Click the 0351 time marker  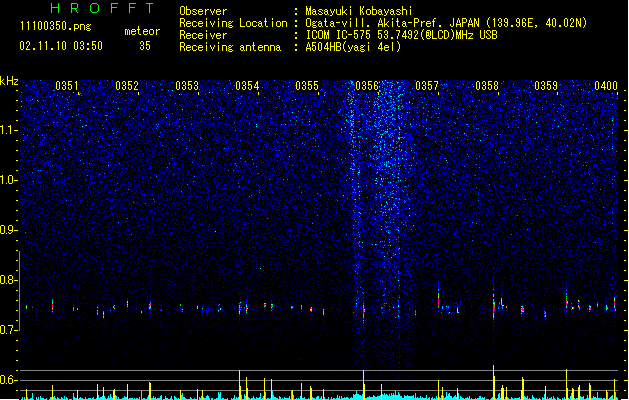tap(67, 86)
